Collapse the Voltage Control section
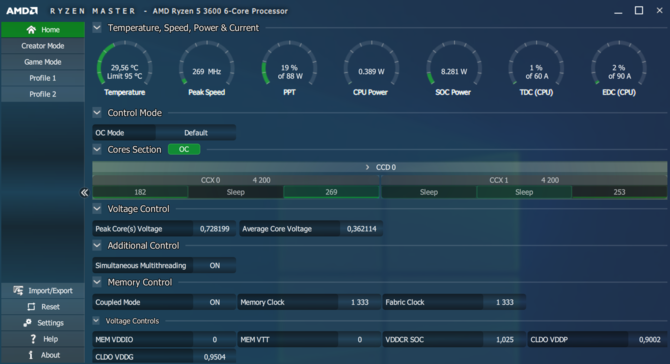The height and width of the screenshot is (364, 670). (97, 209)
